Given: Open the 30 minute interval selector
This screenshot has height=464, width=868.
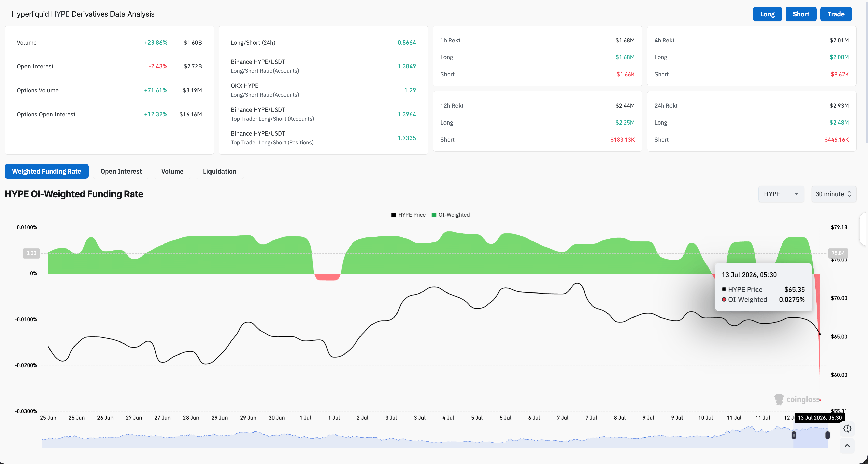Looking at the screenshot, I should point(834,194).
